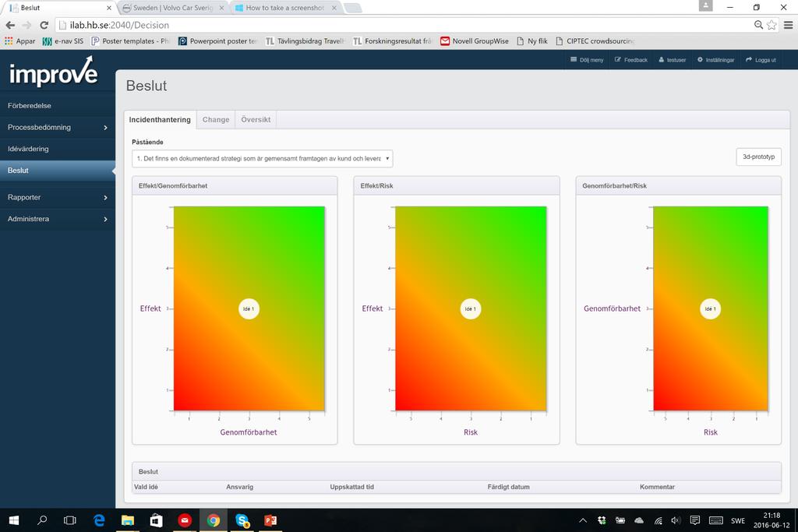Open the Action Center notifications icon

click(x=694, y=520)
